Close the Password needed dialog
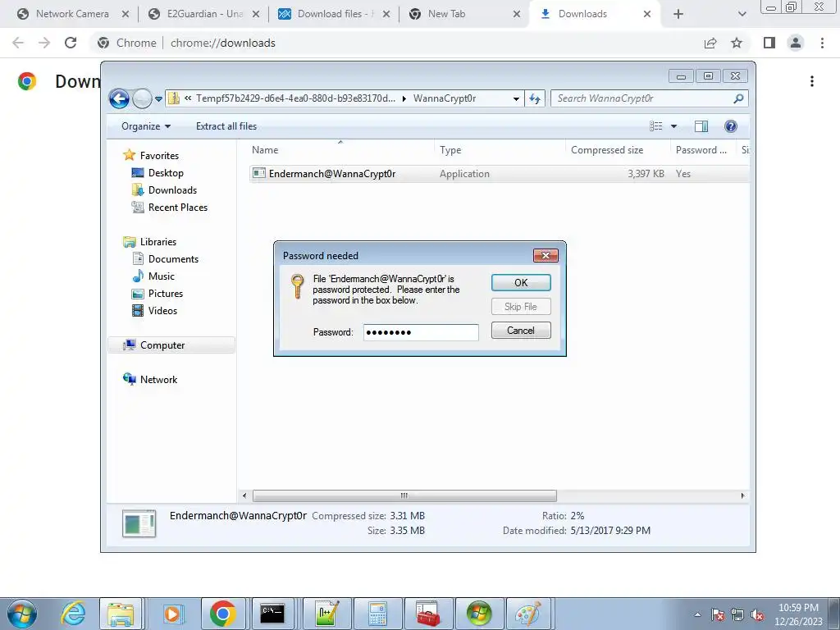Screen dimensions: 840x630 click(546, 256)
